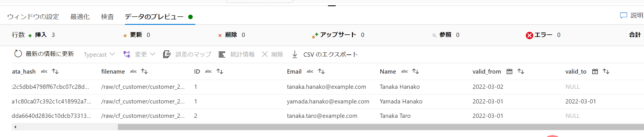Open the 最適化 tab
644x137 pixels.
point(80,17)
